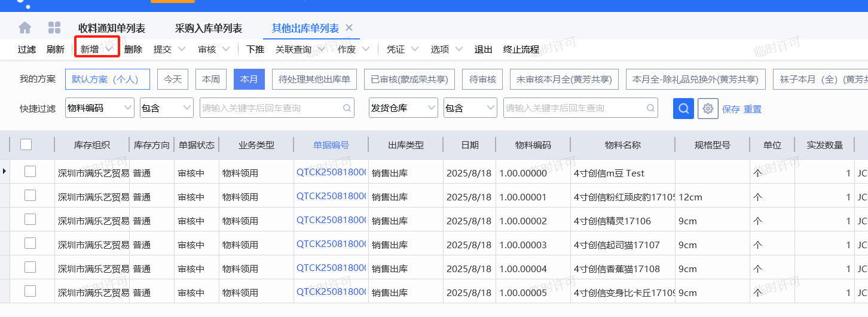This screenshot has width=868, height=317.
Task: Click the blue search magnifier button
Action: pyautogui.click(x=683, y=108)
